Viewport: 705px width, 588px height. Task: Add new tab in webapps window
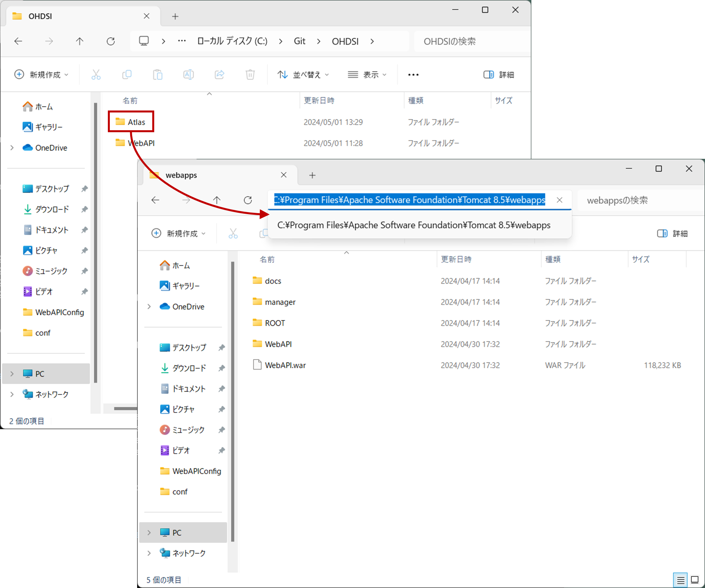[312, 175]
